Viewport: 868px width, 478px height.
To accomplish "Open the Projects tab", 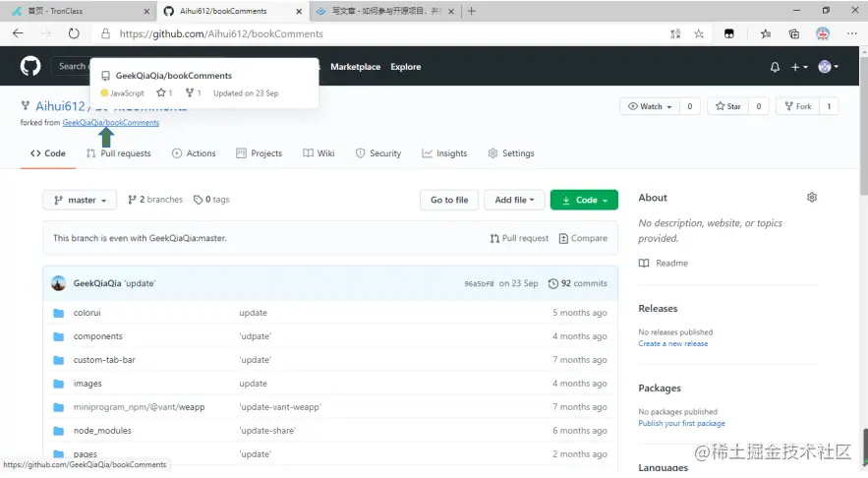I will point(260,153).
